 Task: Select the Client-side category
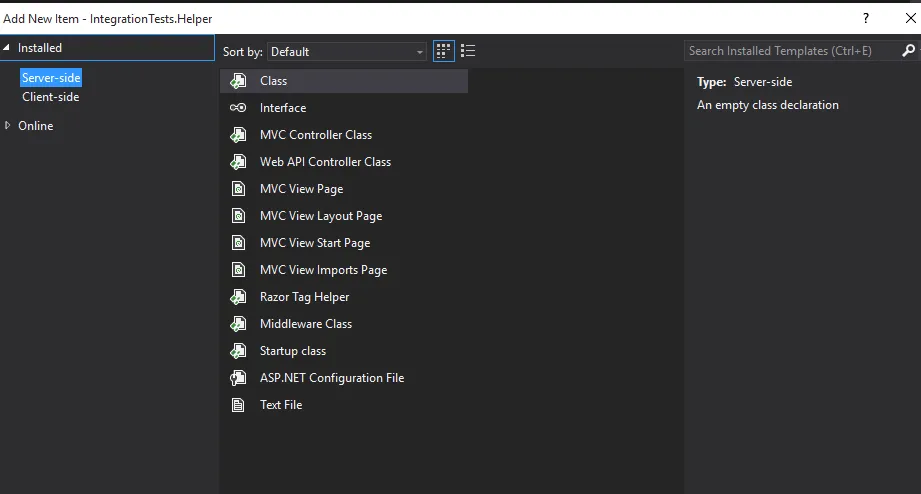[x=51, y=97]
